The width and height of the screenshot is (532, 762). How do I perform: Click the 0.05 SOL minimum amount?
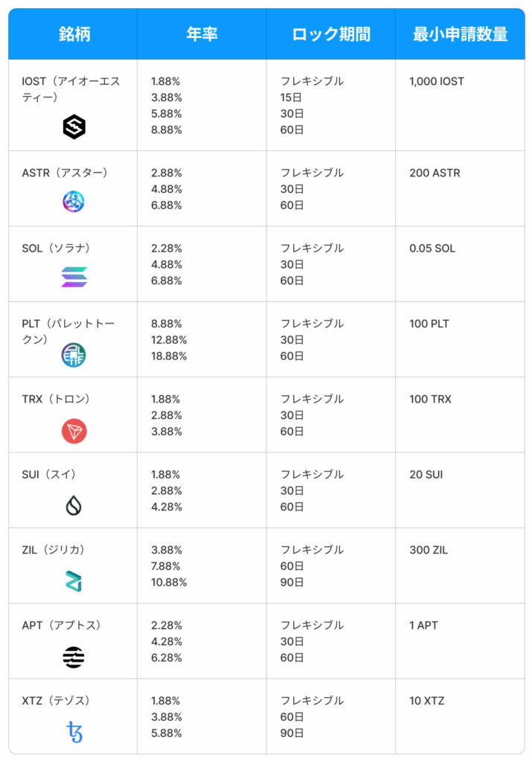click(x=432, y=248)
